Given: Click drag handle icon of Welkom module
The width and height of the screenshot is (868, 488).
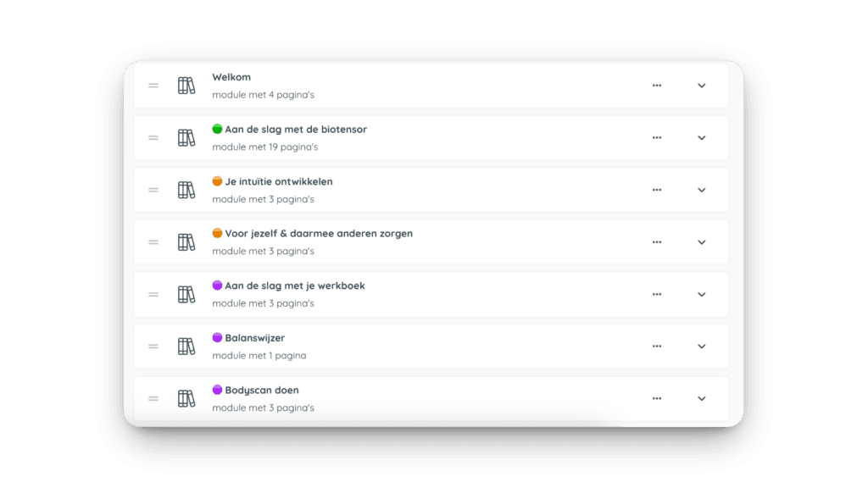Looking at the screenshot, I should (x=153, y=86).
